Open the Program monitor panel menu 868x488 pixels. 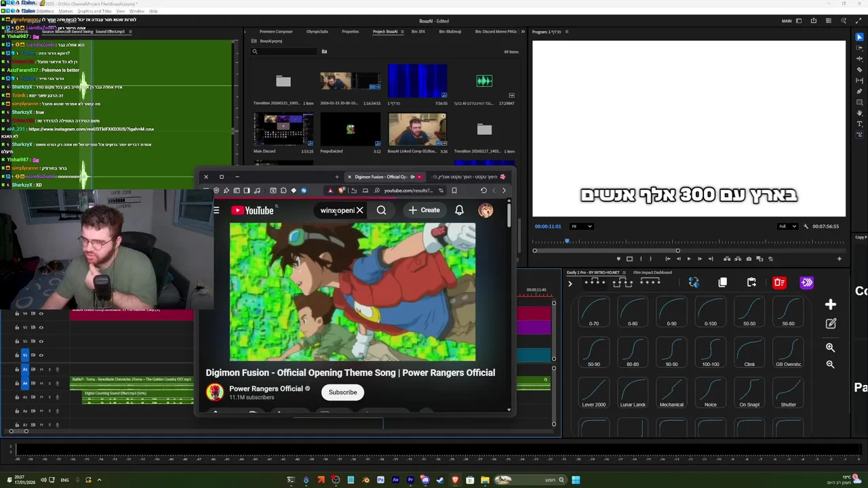567,32
